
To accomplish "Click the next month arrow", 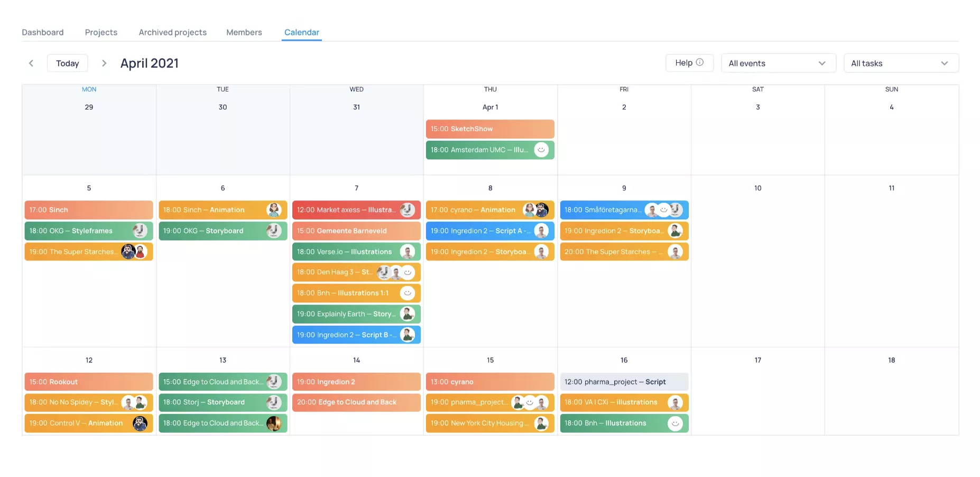I will tap(104, 63).
